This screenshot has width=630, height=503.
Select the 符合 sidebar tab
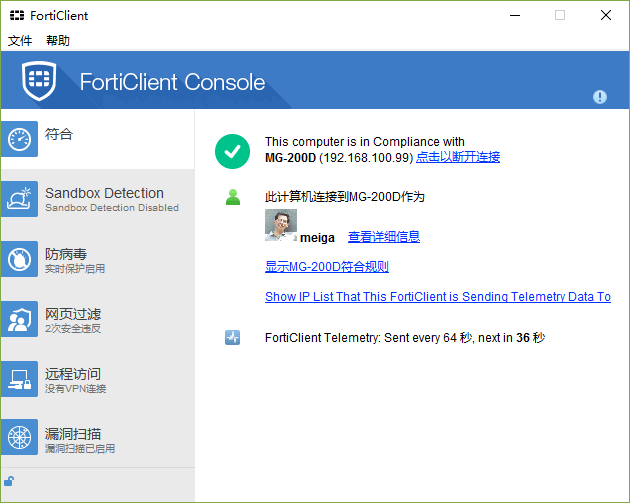tap(98, 139)
